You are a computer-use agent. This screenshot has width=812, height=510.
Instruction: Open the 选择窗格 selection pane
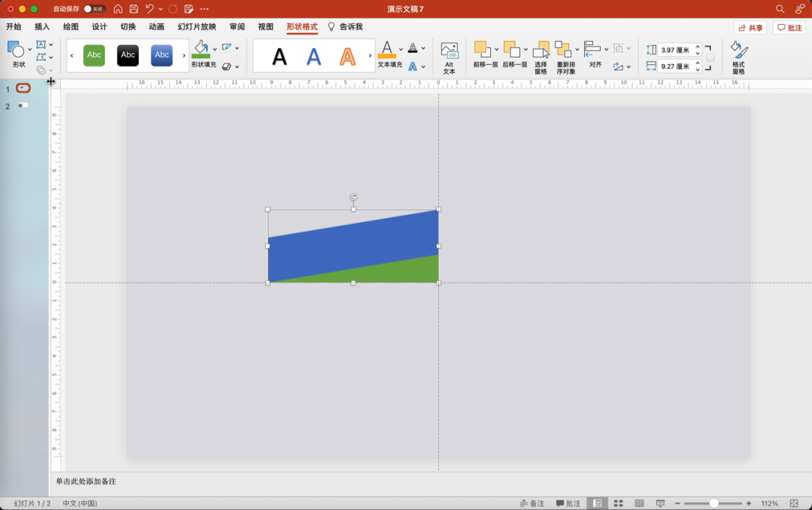pyautogui.click(x=541, y=57)
